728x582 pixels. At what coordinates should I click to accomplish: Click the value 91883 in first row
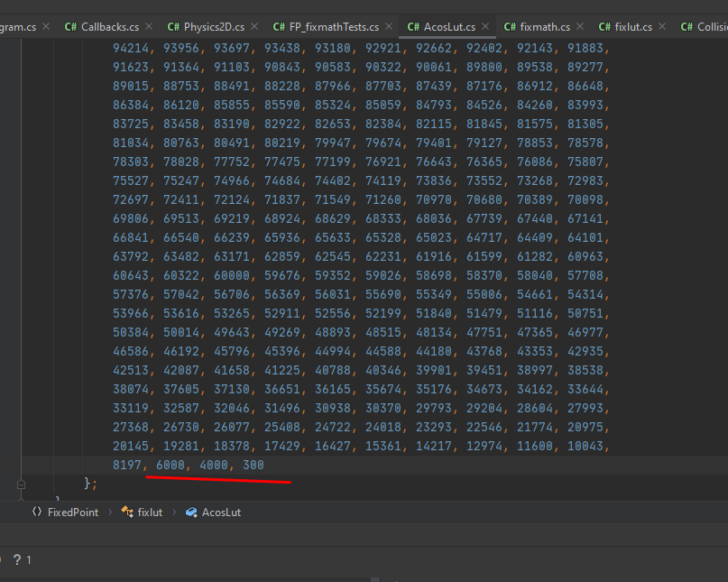coord(585,48)
